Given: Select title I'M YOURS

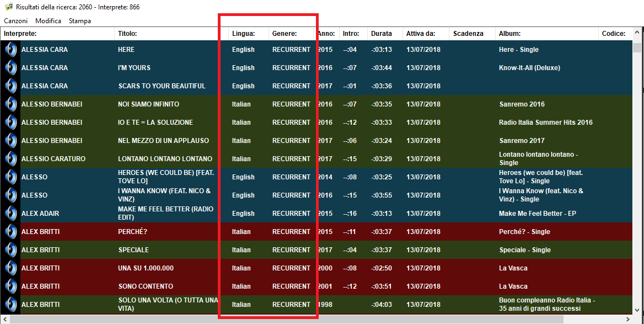Looking at the screenshot, I should (x=134, y=67).
